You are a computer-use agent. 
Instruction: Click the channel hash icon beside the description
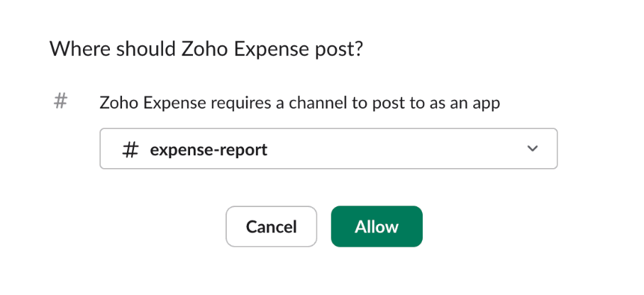pyautogui.click(x=60, y=101)
